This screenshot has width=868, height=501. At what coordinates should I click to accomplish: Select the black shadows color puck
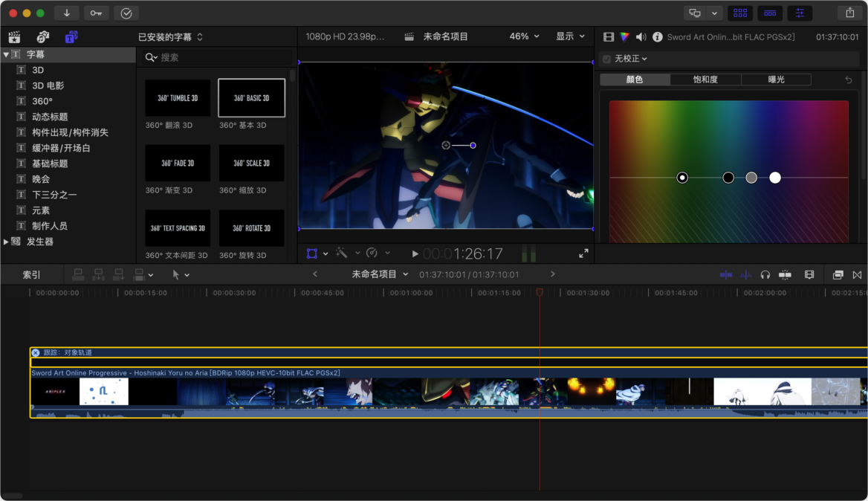(x=728, y=178)
